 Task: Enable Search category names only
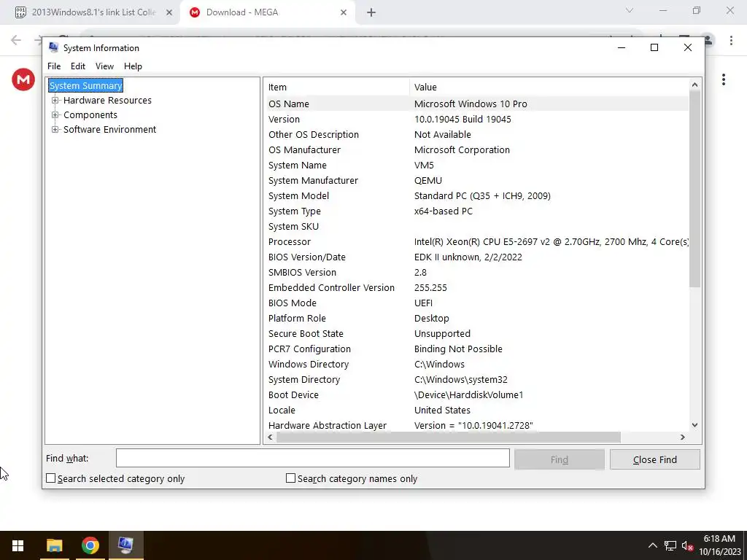pos(290,478)
